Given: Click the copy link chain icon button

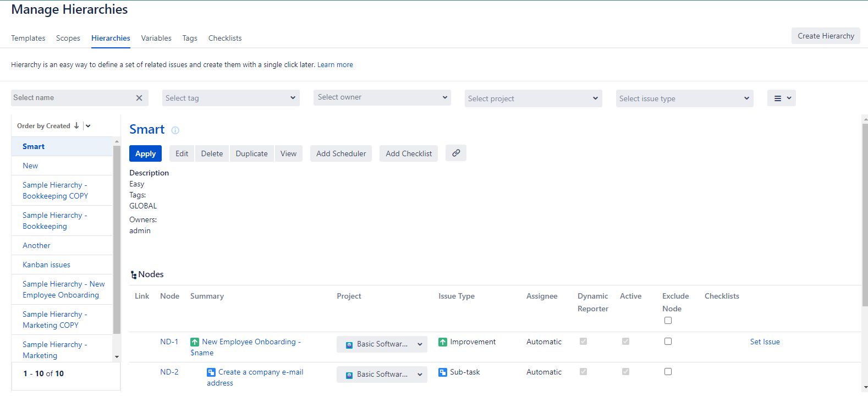Looking at the screenshot, I should point(456,153).
